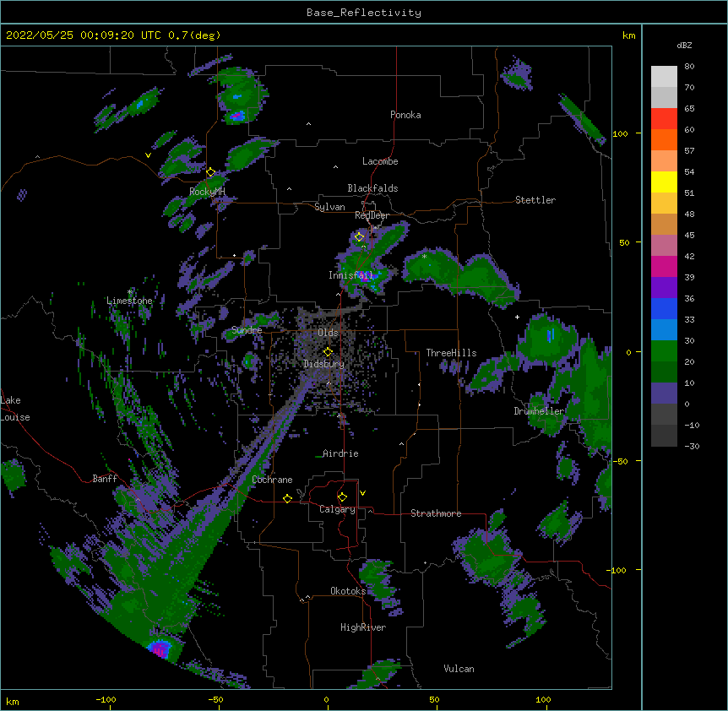728x711 pixels.
Task: Click the Drumheller label
Action: pos(539,411)
